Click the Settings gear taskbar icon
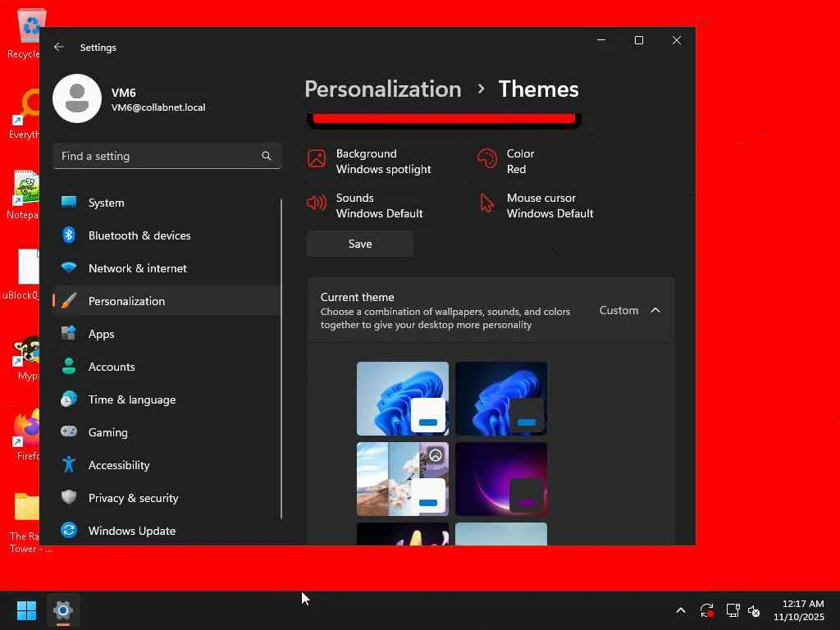The image size is (840, 630). click(x=62, y=610)
